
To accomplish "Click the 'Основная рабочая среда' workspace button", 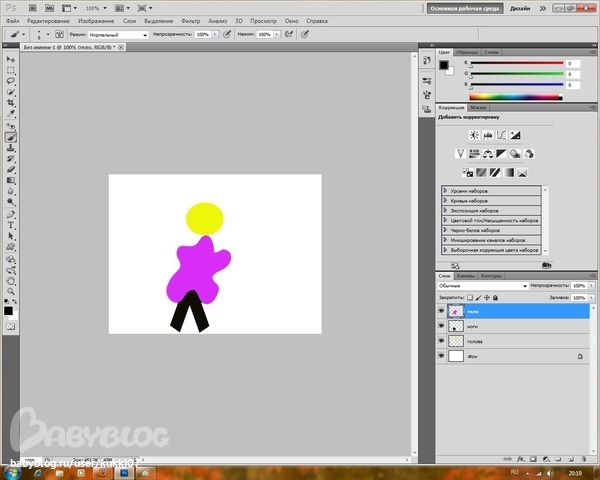I will 465,7.
